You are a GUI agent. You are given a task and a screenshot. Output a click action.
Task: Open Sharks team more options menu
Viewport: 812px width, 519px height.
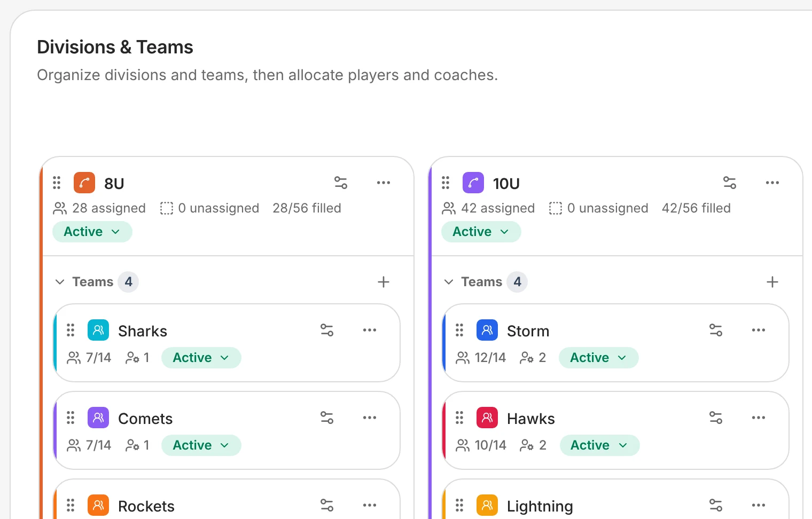click(x=370, y=330)
